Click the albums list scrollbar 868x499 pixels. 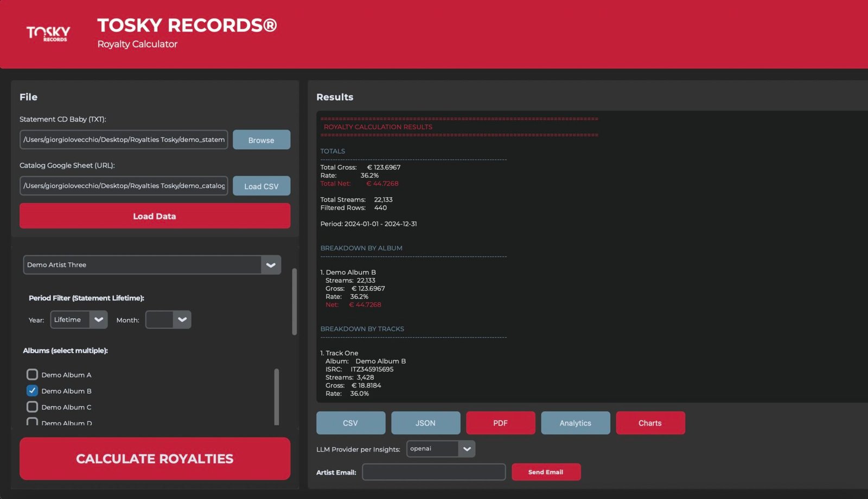pos(277,397)
